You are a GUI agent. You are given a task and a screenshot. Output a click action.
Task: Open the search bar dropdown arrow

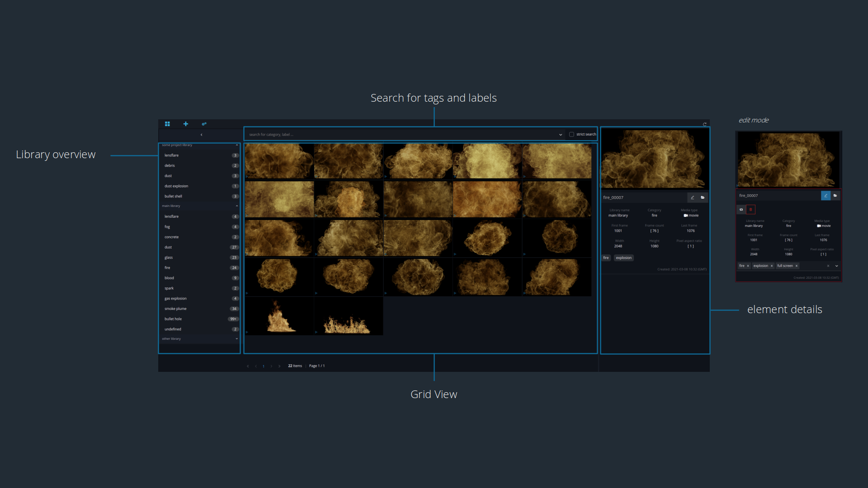pyautogui.click(x=561, y=135)
